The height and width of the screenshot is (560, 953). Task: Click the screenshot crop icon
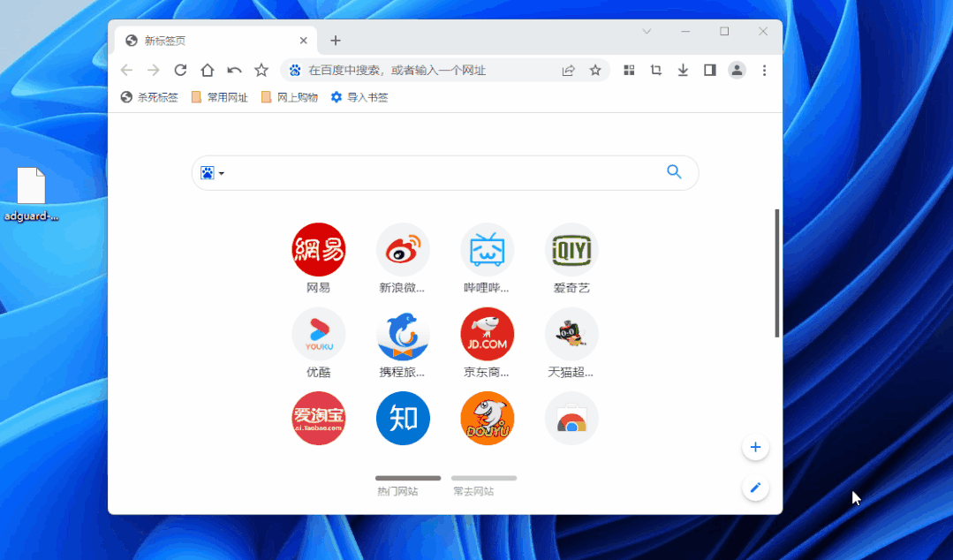click(656, 70)
